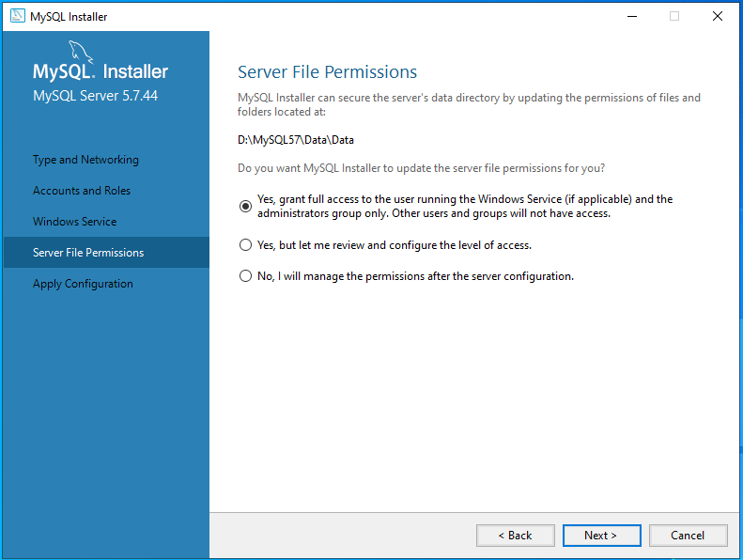Viewport: 743px width, 560px height.
Task: Click the MySQL Installer title bar icon
Action: click(18, 16)
